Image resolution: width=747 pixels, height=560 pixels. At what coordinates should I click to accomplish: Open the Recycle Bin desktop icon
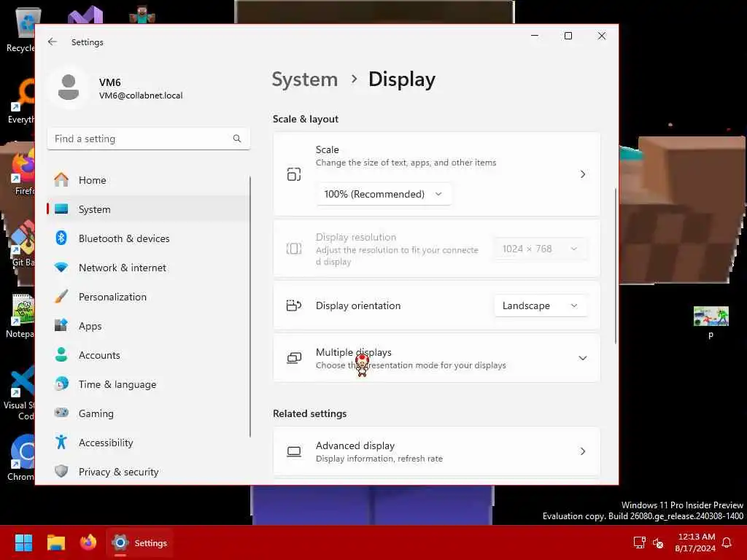21,30
